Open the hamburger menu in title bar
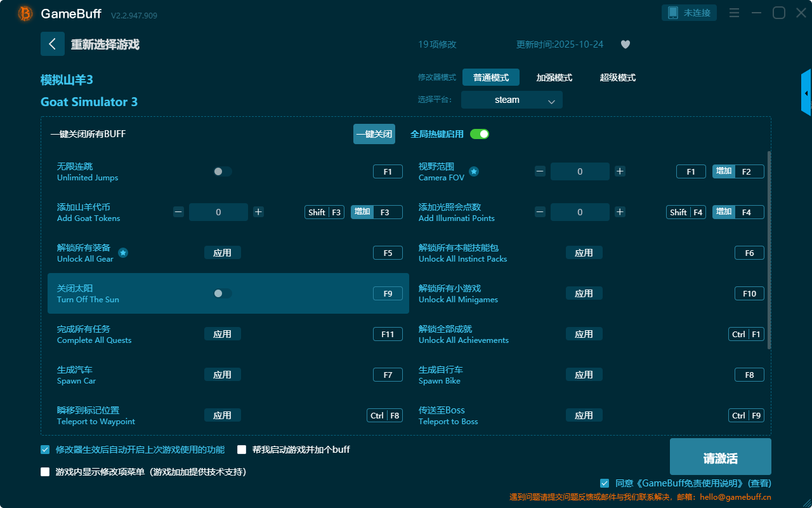 pos(734,13)
